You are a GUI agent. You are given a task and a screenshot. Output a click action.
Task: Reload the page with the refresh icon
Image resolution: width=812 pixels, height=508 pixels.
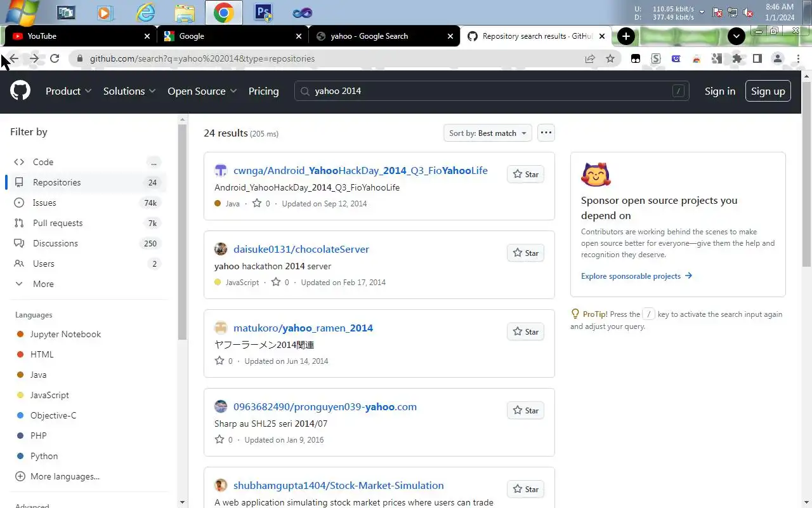(55, 58)
